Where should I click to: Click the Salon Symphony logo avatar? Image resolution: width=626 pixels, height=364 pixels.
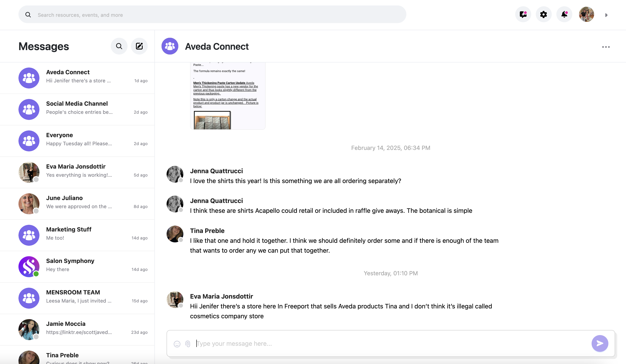(x=29, y=267)
